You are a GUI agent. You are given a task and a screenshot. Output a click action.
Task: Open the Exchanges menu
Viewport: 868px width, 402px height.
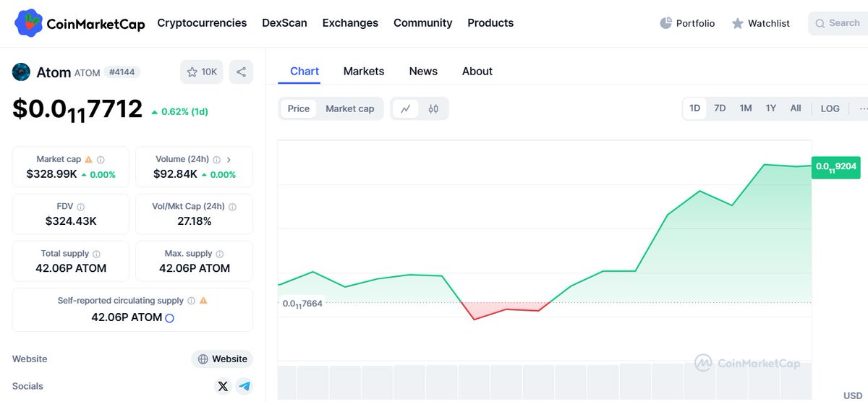tap(350, 23)
